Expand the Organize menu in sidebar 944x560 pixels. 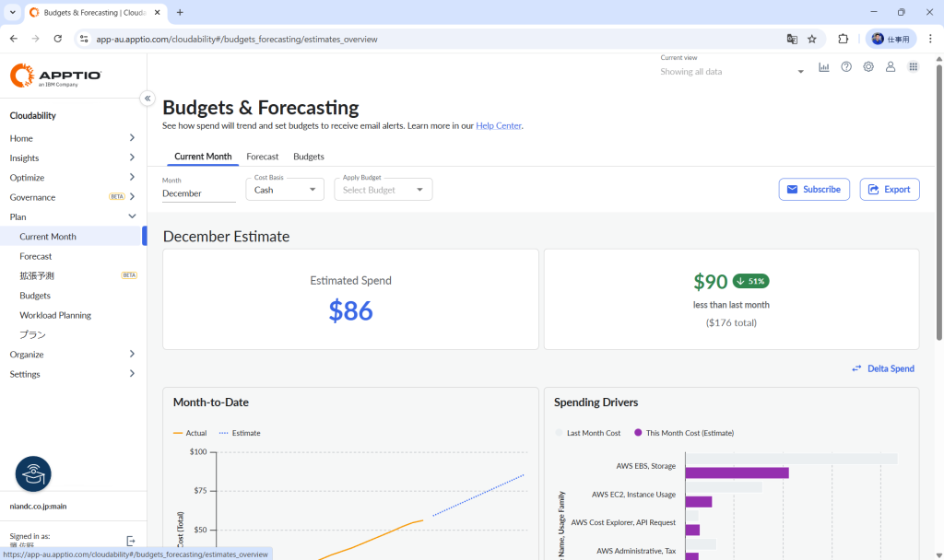73,355
